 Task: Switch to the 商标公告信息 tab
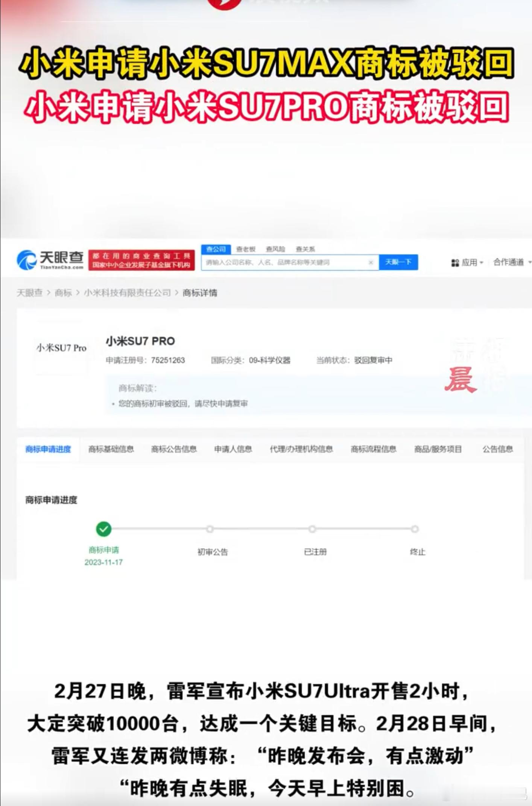[x=174, y=449]
